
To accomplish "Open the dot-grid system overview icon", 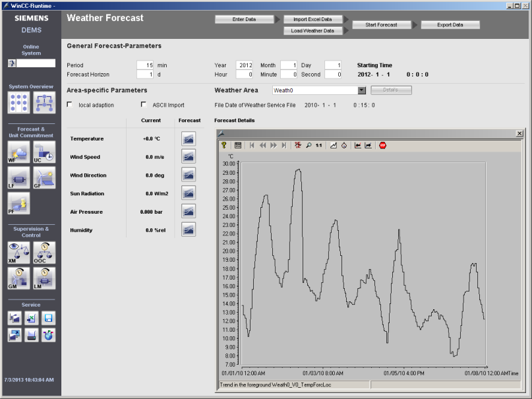I will click(x=18, y=102).
